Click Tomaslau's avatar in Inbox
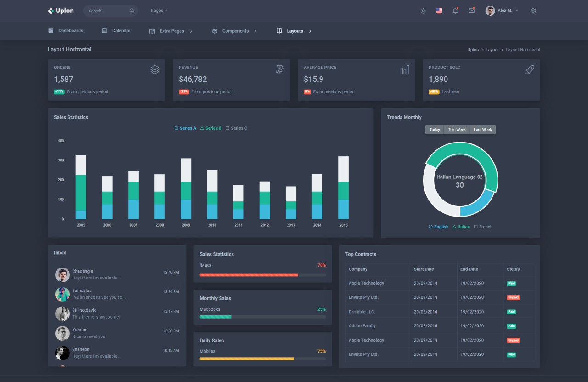The width and height of the screenshot is (588, 382). click(62, 294)
